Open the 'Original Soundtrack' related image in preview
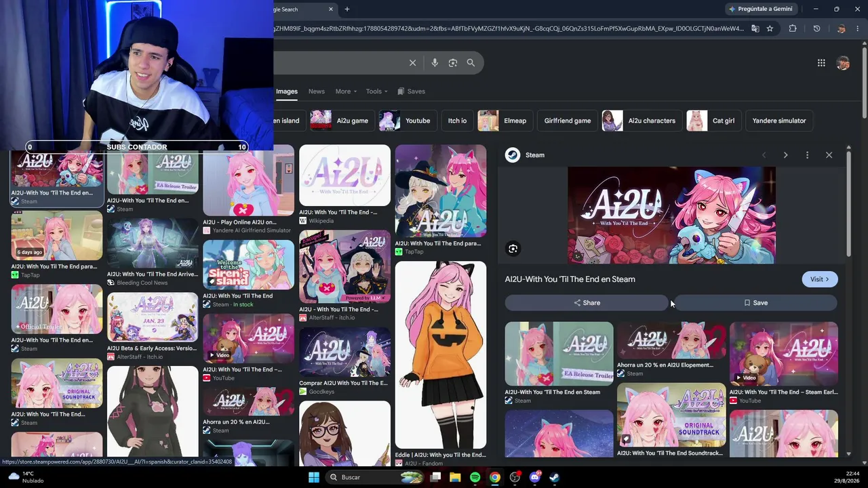The image size is (868, 488). tap(671, 415)
